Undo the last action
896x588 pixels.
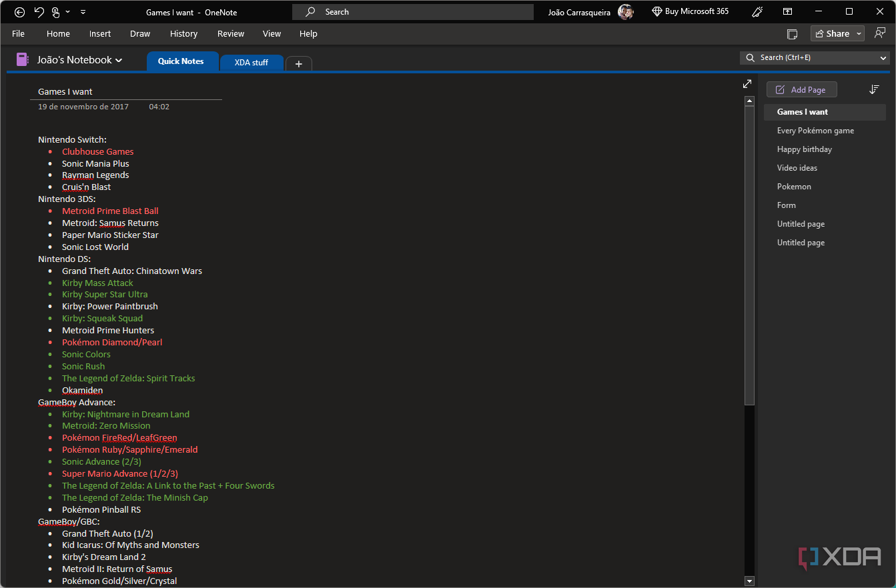click(x=39, y=12)
